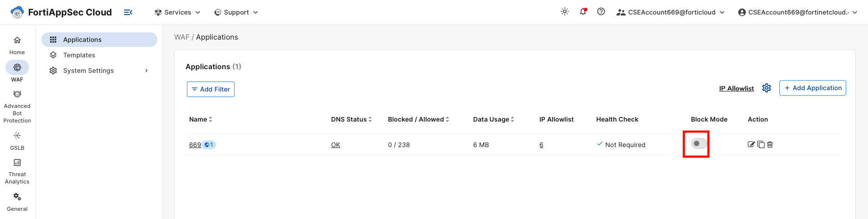The image size is (868, 219).
Task: Delete application 669 with trash icon
Action: click(x=770, y=144)
